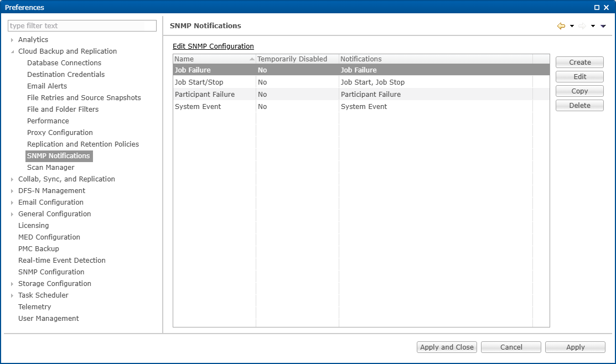Click 'Job Start, Job Stop' notifications cell
Image resolution: width=616 pixels, height=364 pixels.
coord(436,82)
